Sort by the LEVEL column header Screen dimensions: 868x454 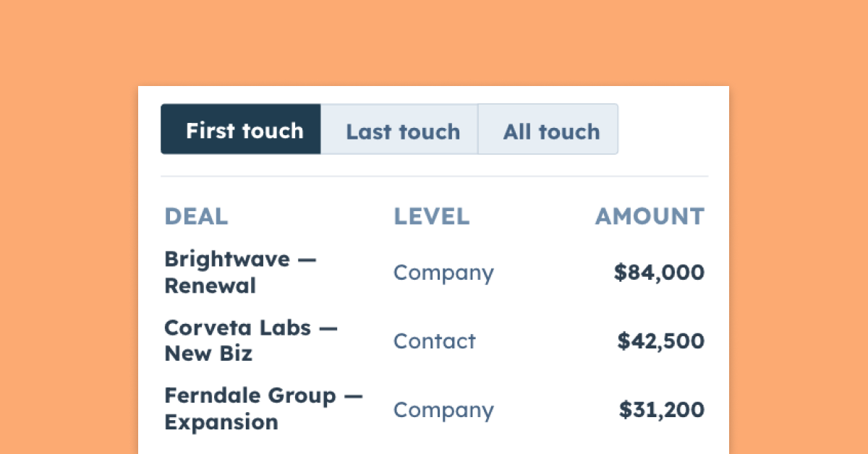pyautogui.click(x=431, y=216)
